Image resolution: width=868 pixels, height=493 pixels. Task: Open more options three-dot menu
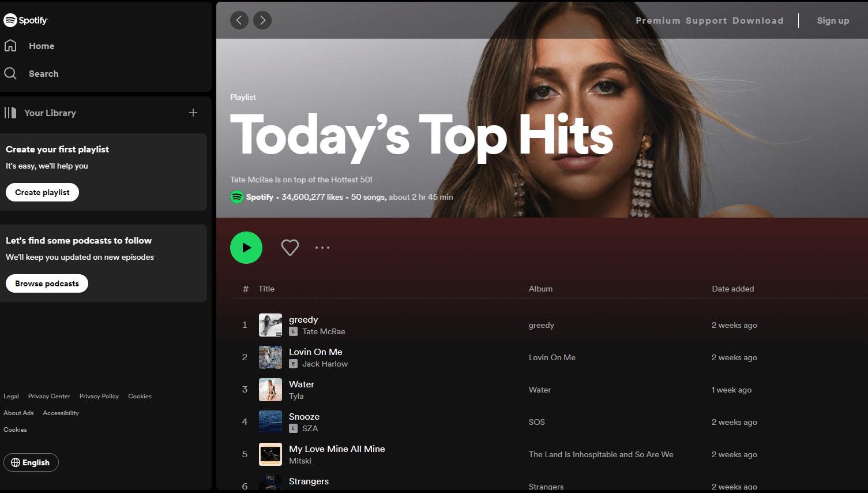click(322, 248)
